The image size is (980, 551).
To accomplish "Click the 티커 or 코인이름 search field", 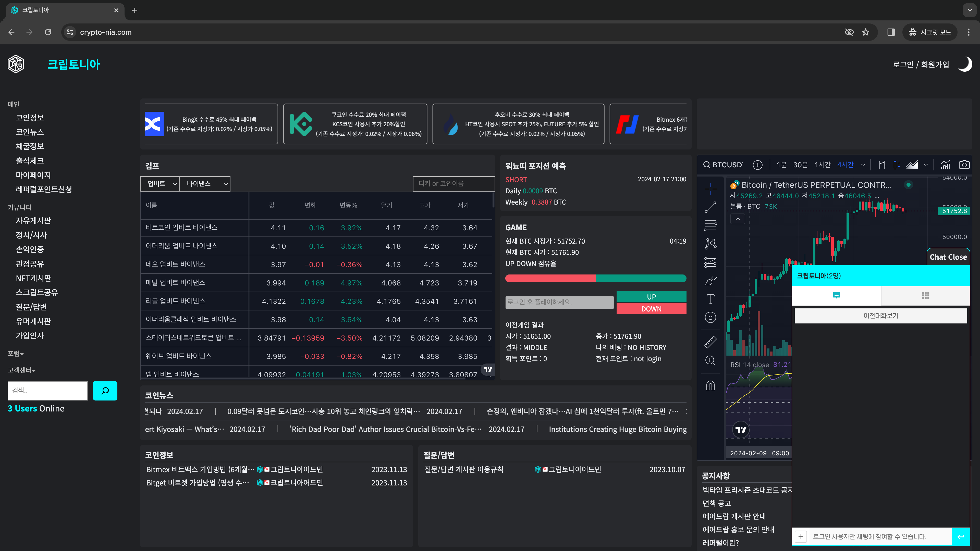I will click(x=454, y=184).
